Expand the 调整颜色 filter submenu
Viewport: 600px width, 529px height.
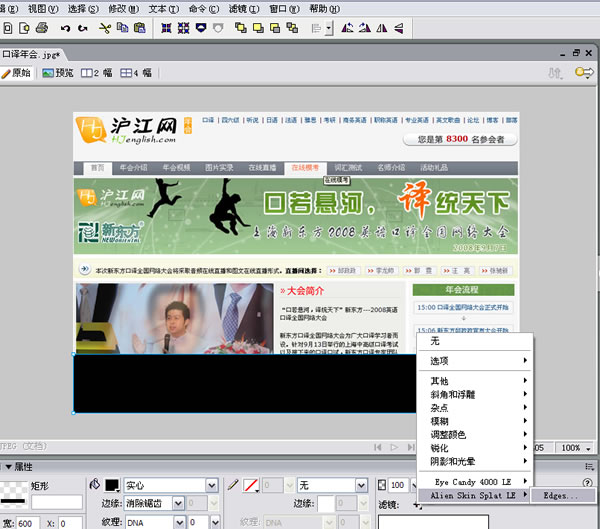[474, 434]
